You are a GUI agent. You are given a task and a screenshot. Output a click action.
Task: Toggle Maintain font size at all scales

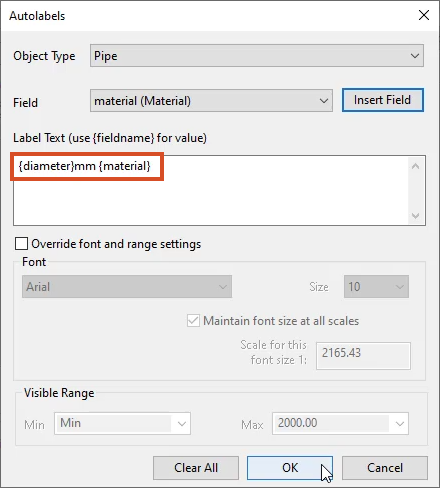pyautogui.click(x=193, y=321)
